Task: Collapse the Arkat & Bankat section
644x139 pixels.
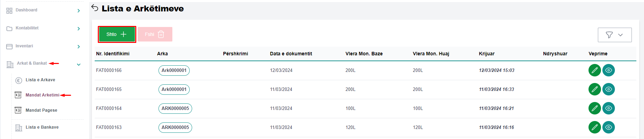Action: [79, 65]
